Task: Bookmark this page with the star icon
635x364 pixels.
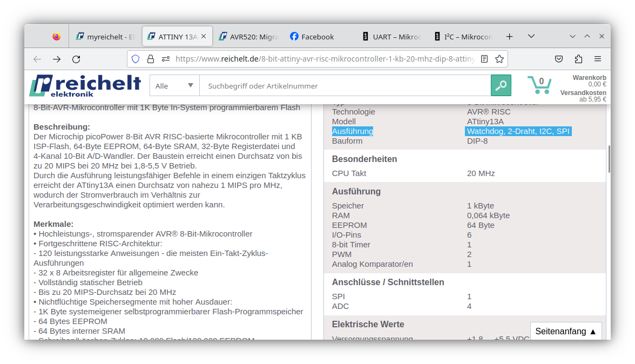Action: [498, 59]
